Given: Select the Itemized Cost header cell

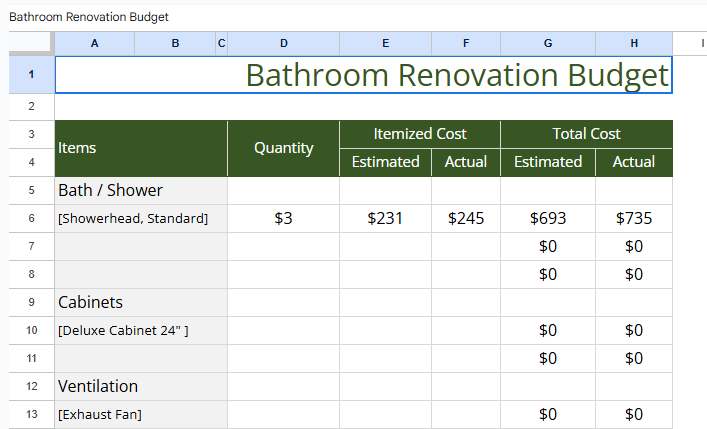Looking at the screenshot, I should tap(420, 134).
